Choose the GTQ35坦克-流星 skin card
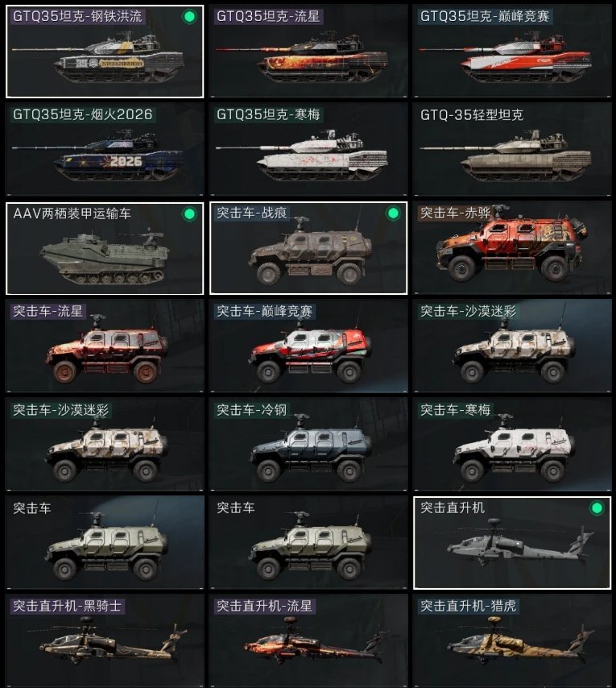The height and width of the screenshot is (688, 616). 308,52
